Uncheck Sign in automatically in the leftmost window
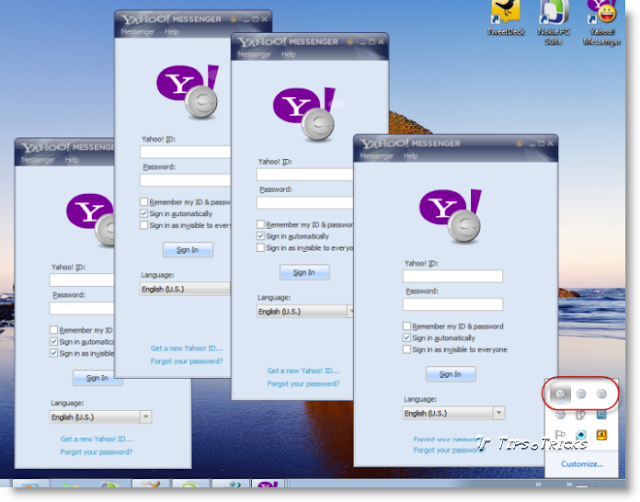This screenshot has height=502, width=640. (x=53, y=341)
